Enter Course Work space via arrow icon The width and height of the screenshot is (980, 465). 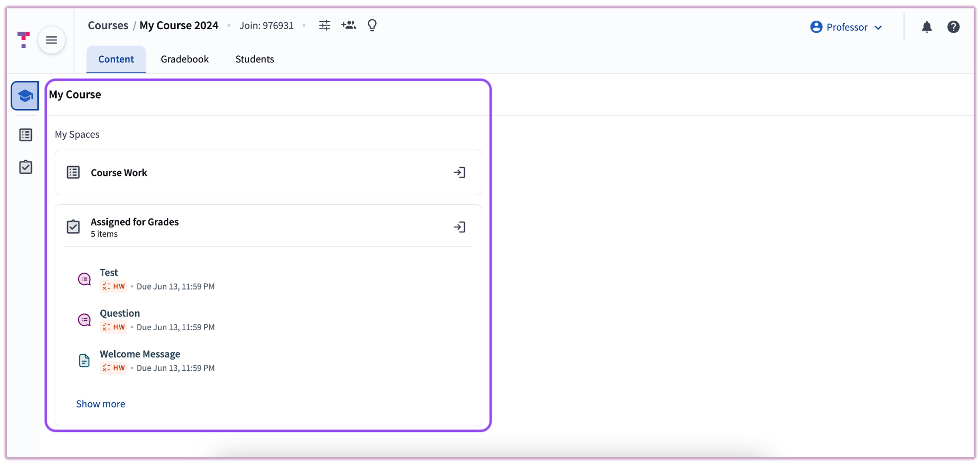[x=459, y=172]
